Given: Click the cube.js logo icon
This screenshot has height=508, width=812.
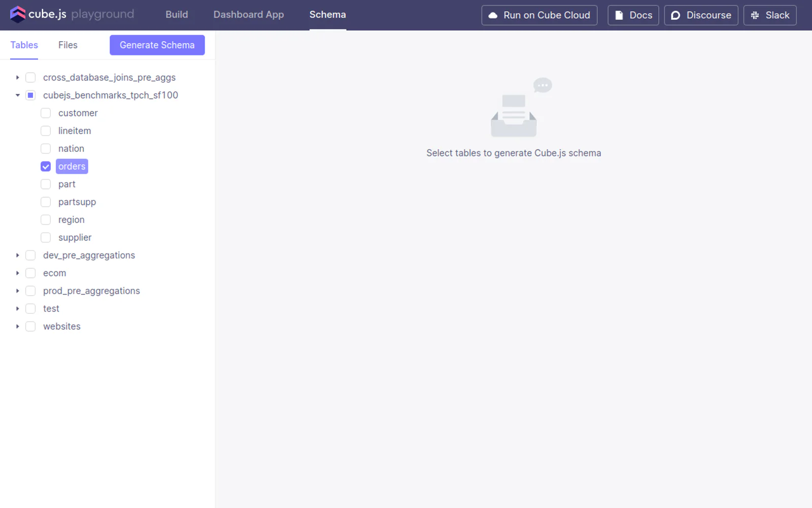Looking at the screenshot, I should coord(18,14).
